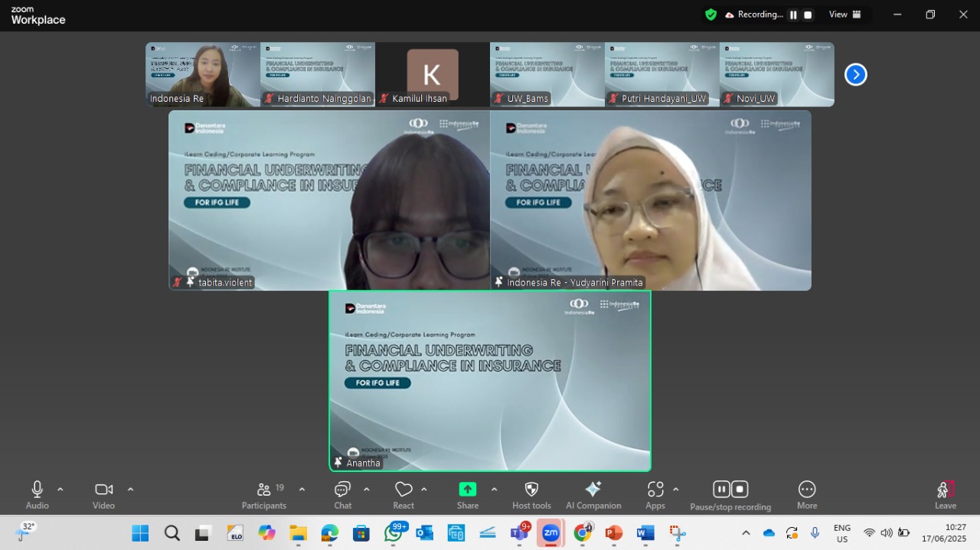Image resolution: width=980 pixels, height=550 pixels.
Task: Open Host tools shield icon
Action: click(531, 490)
